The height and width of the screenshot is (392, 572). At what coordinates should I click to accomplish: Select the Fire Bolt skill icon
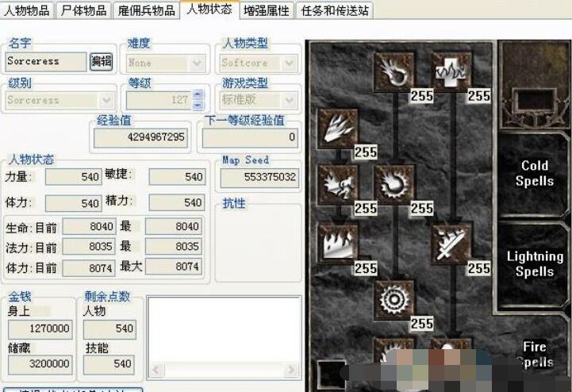tap(394, 72)
